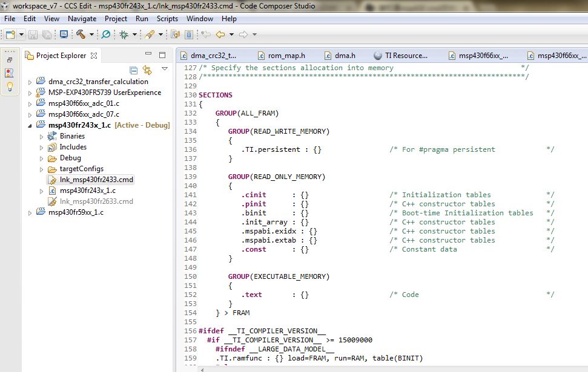Viewport: 588px width, 372px height.
Task: Click the Back navigation yellow arrow
Action: pyautogui.click(x=220, y=34)
